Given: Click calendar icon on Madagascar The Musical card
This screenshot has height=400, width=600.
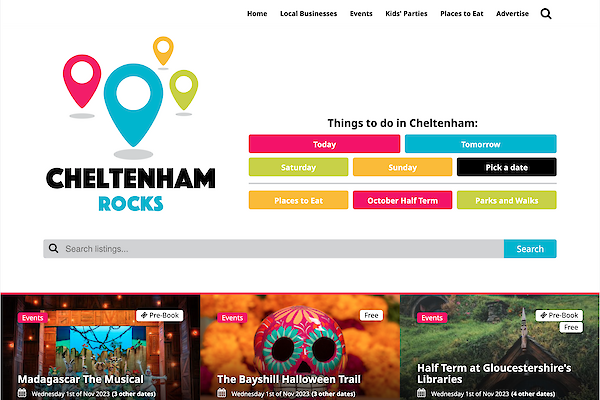Looking at the screenshot, I should pyautogui.click(x=22, y=393).
